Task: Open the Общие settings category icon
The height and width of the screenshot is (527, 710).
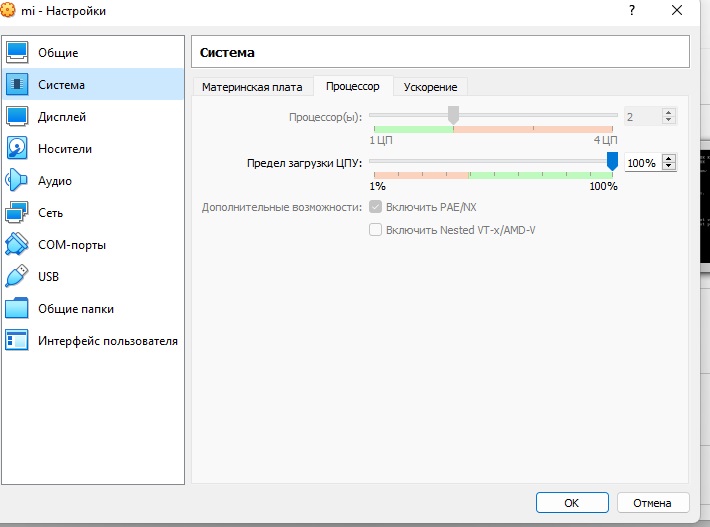Action: (x=18, y=52)
